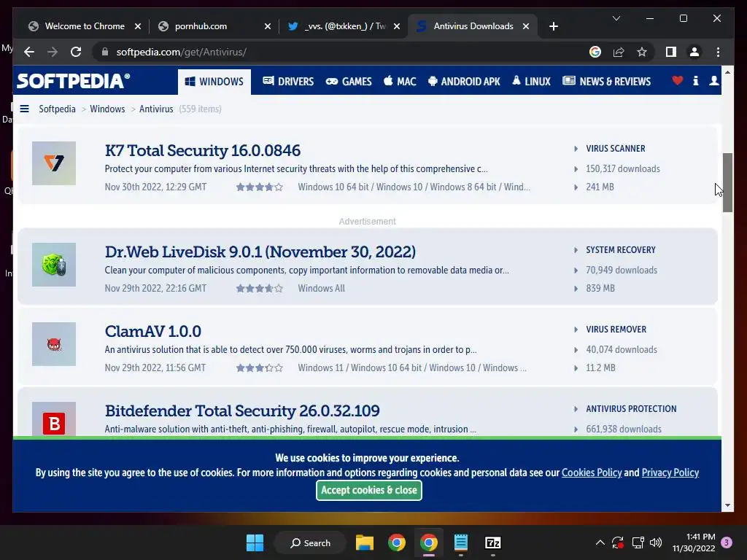The image size is (747, 560).
Task: Open Dr.Web LiveDisk 9.0.1 title
Action: pyautogui.click(x=260, y=252)
